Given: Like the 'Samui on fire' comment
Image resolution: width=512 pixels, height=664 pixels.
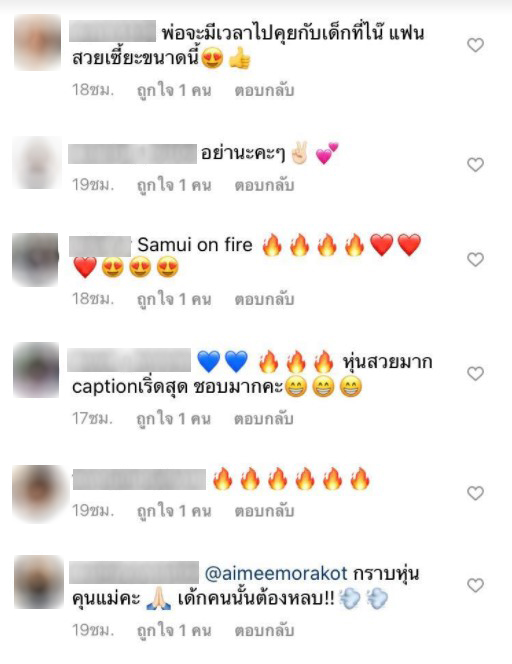Looking at the screenshot, I should tap(475, 259).
